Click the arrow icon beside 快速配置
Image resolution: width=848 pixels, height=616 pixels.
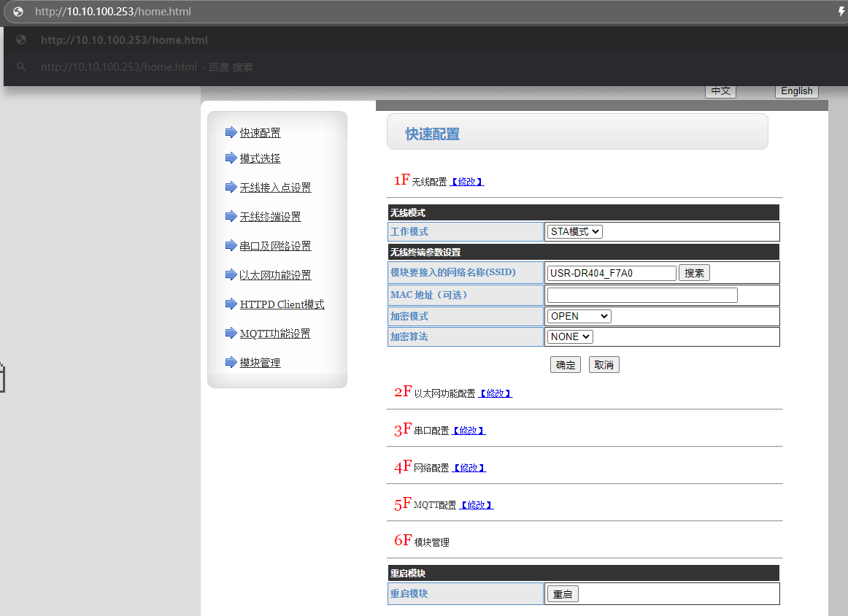coord(231,132)
